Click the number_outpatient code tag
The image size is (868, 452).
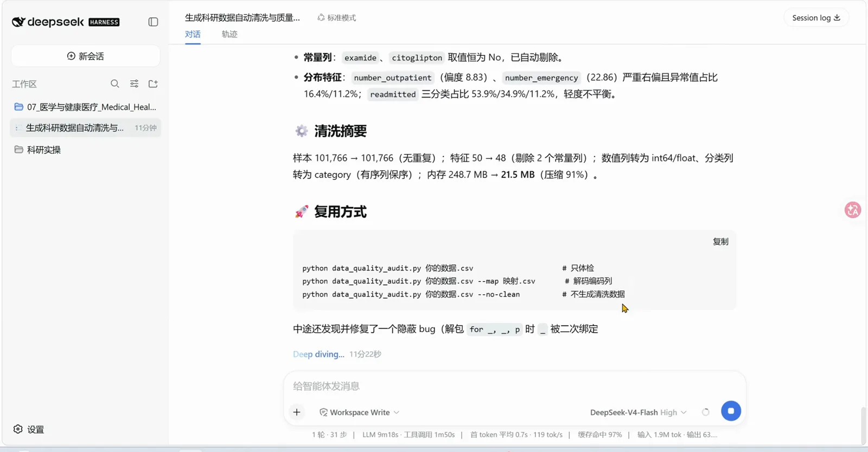(393, 78)
